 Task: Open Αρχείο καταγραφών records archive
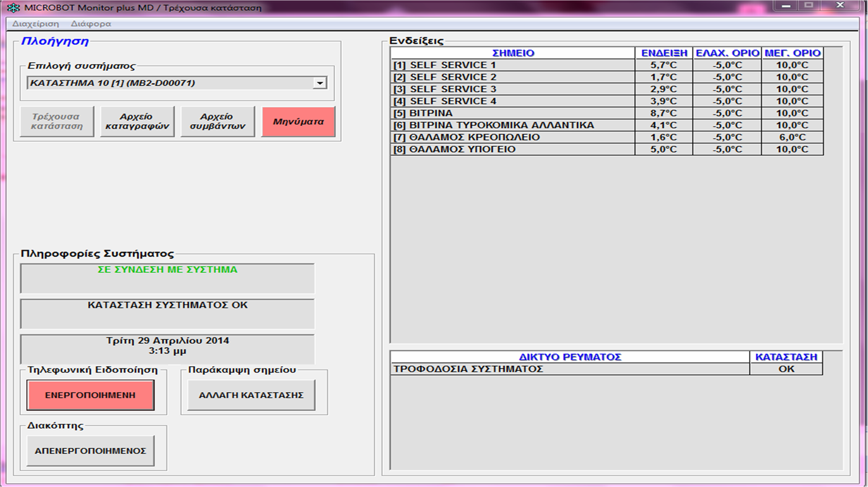[137, 121]
